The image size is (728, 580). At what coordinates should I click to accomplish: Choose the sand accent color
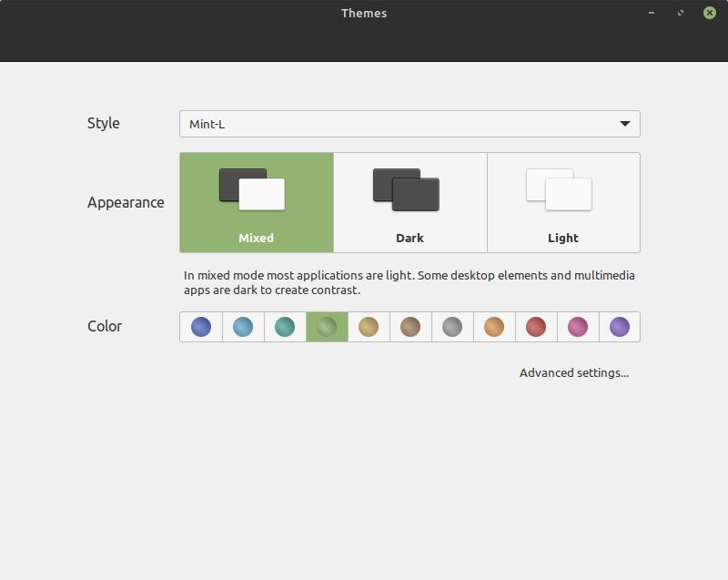pos(369,327)
